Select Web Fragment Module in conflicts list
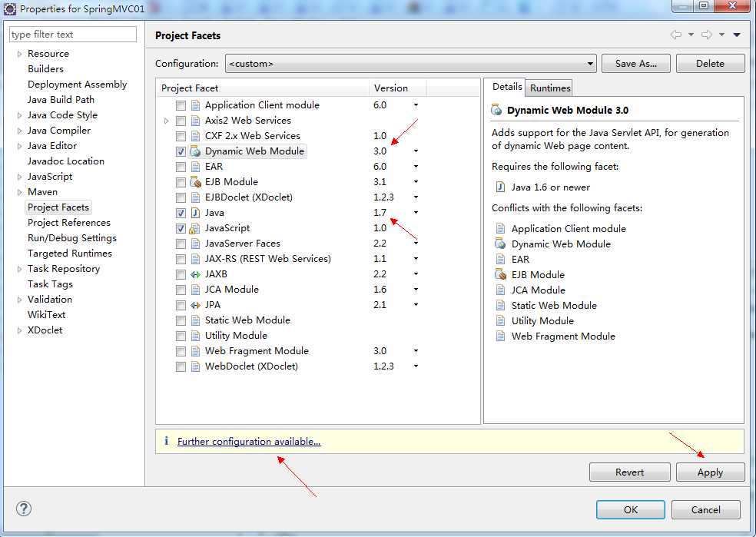The width and height of the screenshot is (756, 537). pos(562,336)
